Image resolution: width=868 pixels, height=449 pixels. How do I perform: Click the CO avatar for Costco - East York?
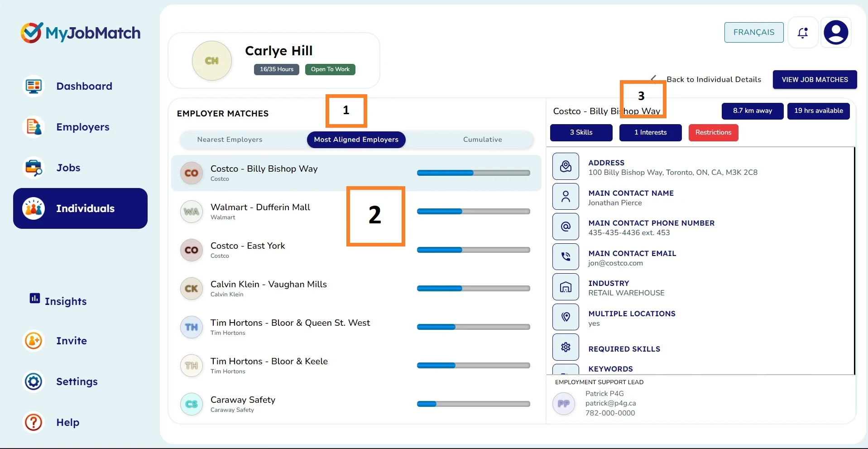(x=192, y=250)
